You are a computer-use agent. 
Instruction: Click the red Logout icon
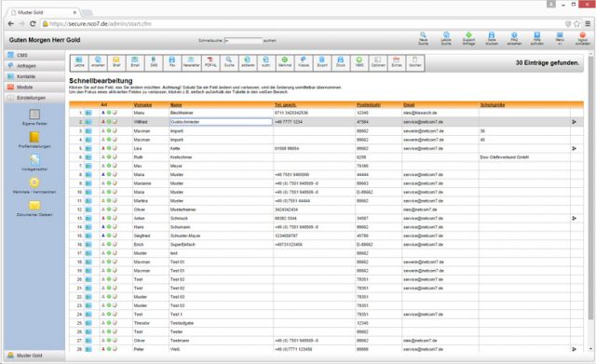pyautogui.click(x=582, y=38)
